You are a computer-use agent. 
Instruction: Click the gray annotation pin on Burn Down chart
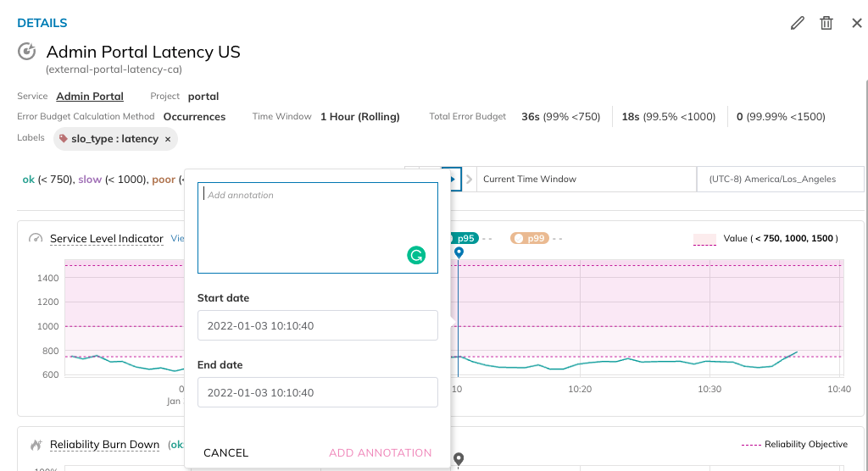pyautogui.click(x=459, y=459)
